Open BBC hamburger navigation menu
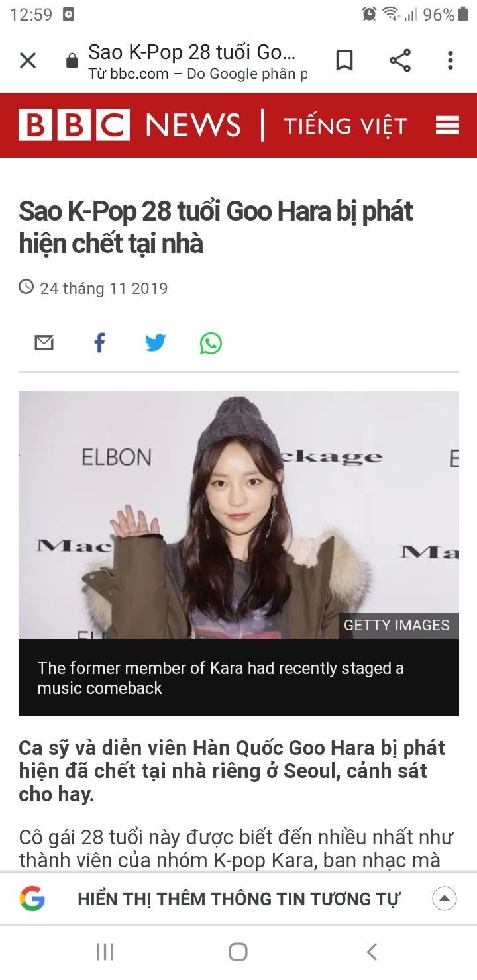Screen dimensions: 477x980 click(x=447, y=125)
